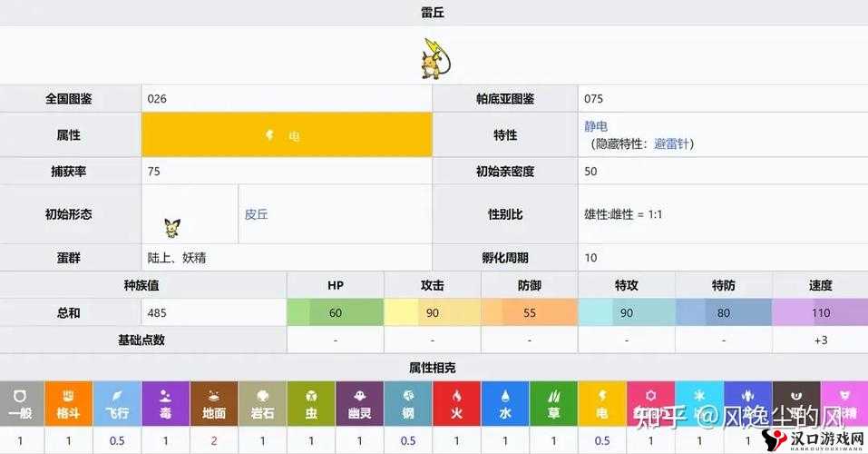Click the 捕获率 label cell
Viewport: 868px width, 454px height.
point(71,172)
